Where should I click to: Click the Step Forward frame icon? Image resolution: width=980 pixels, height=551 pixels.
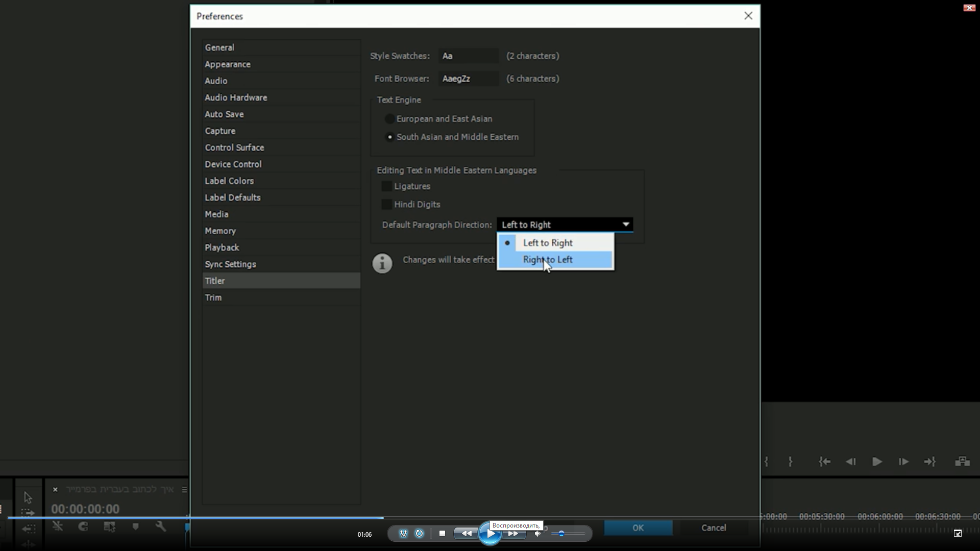coord(903,462)
